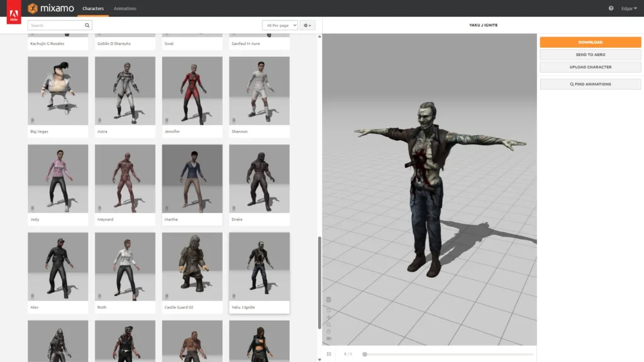Click the small figure icon on the Jody thumbnail
Image resolution: width=644 pixels, height=362 pixels.
33,208
